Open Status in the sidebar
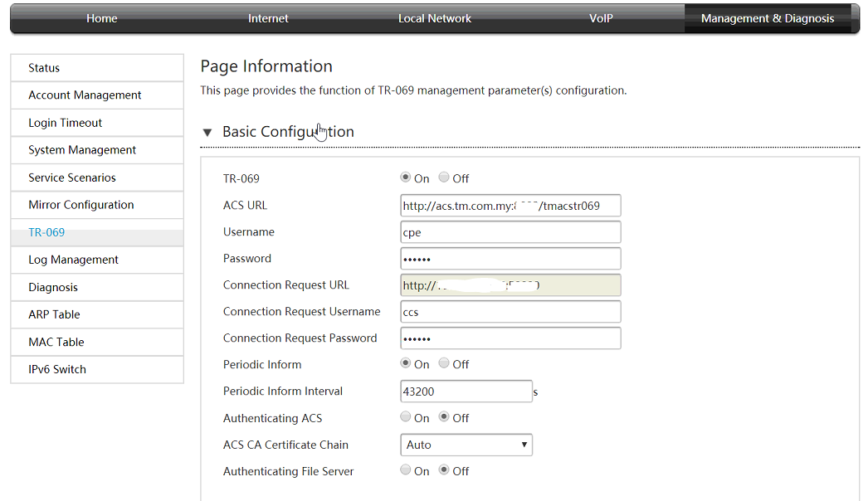This screenshot has height=501, width=868. [x=96, y=68]
